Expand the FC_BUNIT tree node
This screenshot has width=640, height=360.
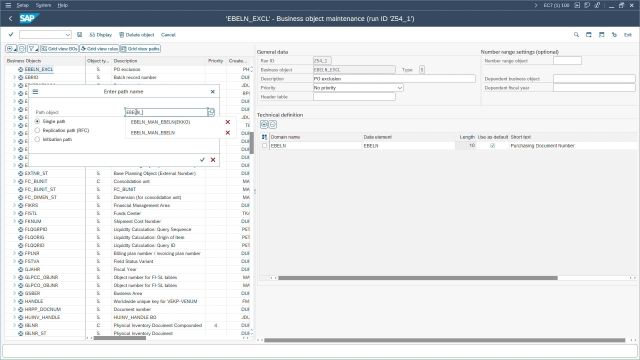tap(15, 181)
